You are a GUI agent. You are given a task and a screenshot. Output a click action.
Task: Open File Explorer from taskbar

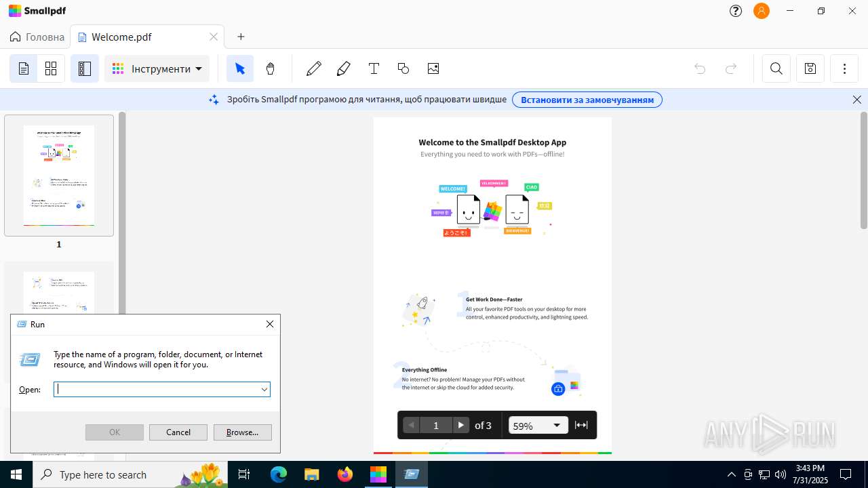pos(312,474)
